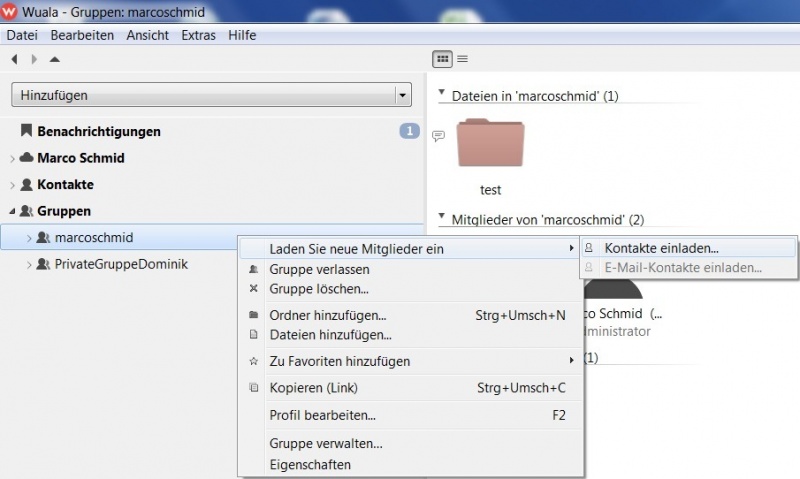This screenshot has height=479, width=800.
Task: Click the person icon beside Kontakte
Action: point(27,184)
